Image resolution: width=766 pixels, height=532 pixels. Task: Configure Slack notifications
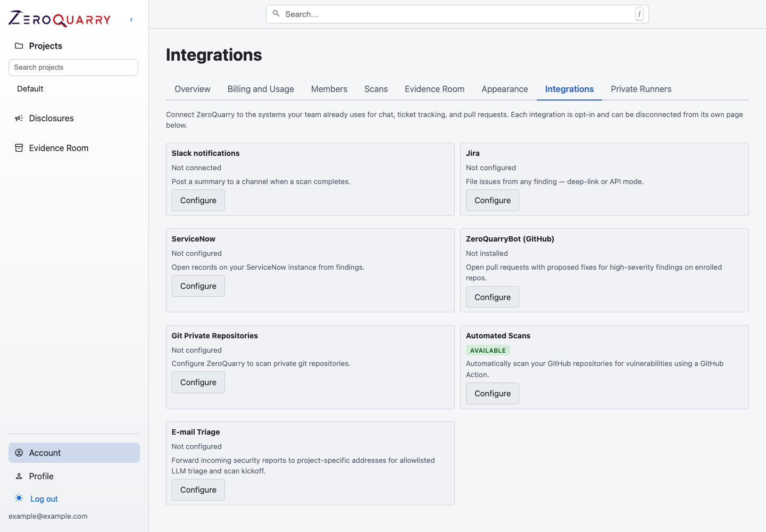[x=198, y=201]
